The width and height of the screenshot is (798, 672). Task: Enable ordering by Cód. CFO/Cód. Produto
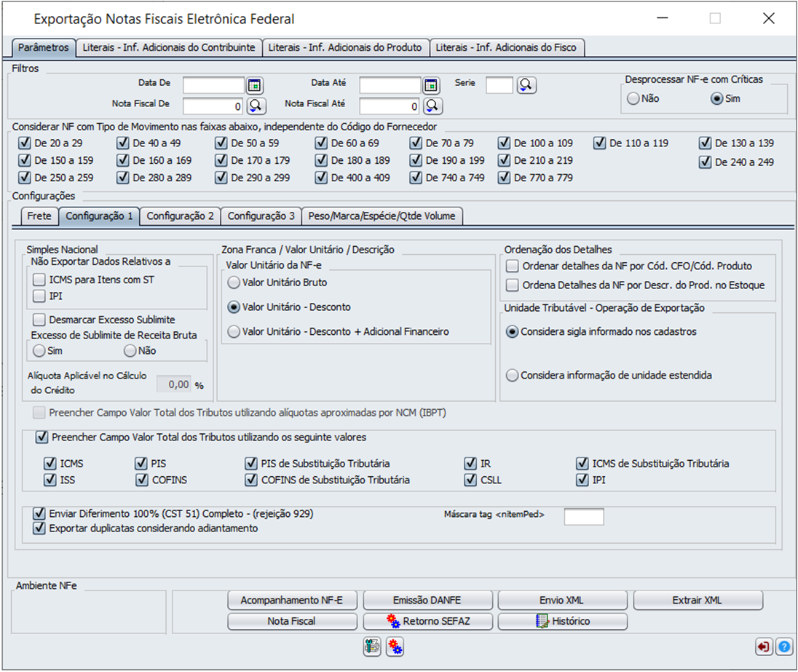pyautogui.click(x=513, y=266)
